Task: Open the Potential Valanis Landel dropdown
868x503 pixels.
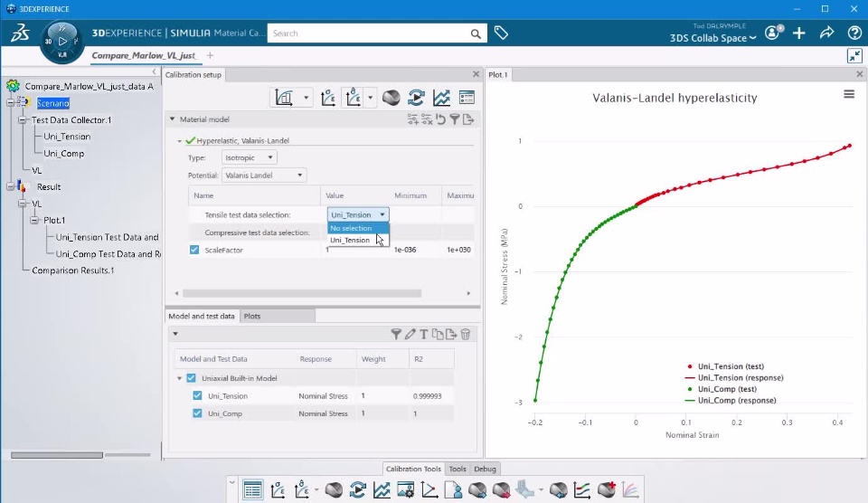Action: (264, 175)
